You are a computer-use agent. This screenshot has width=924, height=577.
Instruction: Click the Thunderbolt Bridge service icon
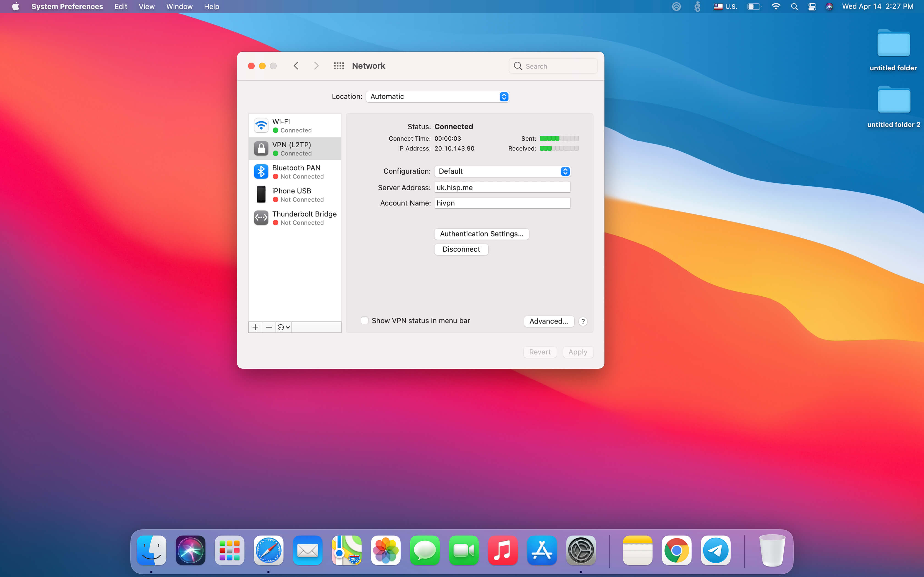(261, 218)
